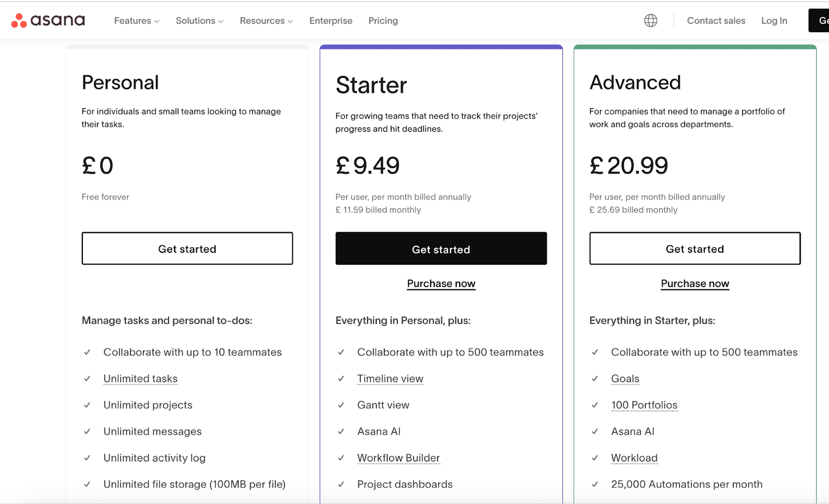Click Get started under Advanced plan
Image resolution: width=829 pixels, height=504 pixels.
(x=695, y=249)
